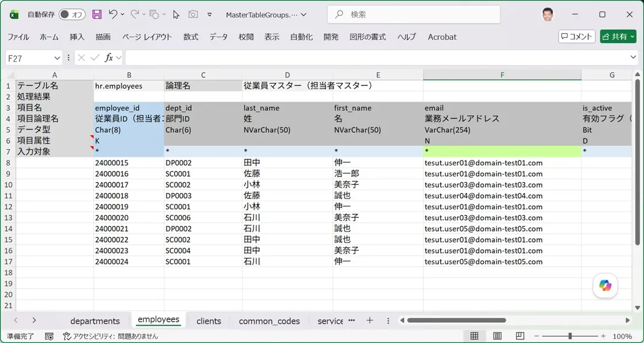
Task: Open the clients sheet tab
Action: (x=209, y=321)
